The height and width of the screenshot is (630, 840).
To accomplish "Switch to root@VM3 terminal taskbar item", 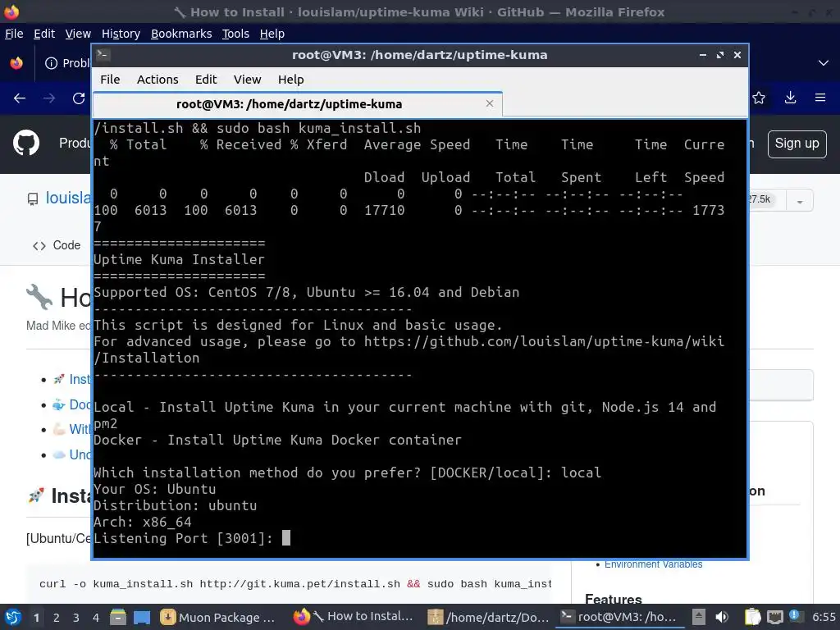I will [619, 617].
